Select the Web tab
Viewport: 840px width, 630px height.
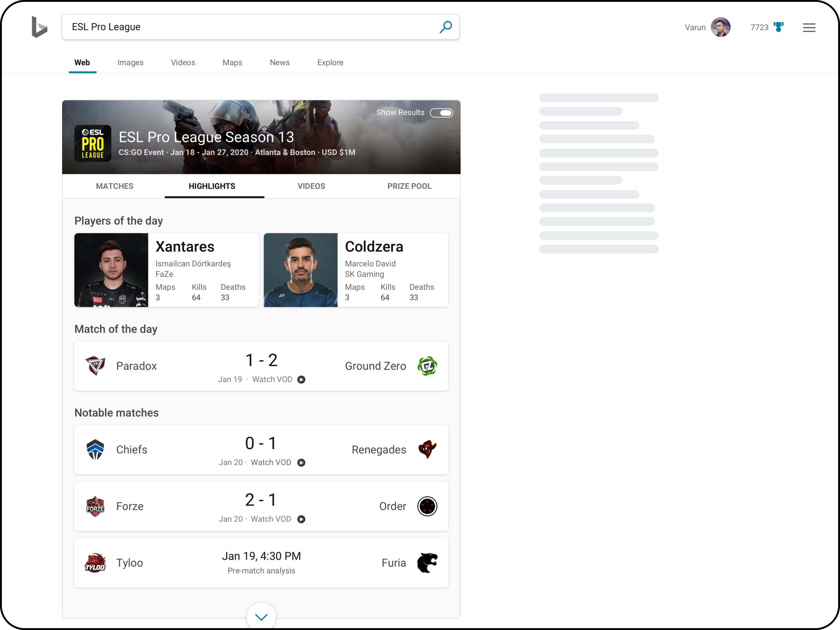pyautogui.click(x=82, y=62)
